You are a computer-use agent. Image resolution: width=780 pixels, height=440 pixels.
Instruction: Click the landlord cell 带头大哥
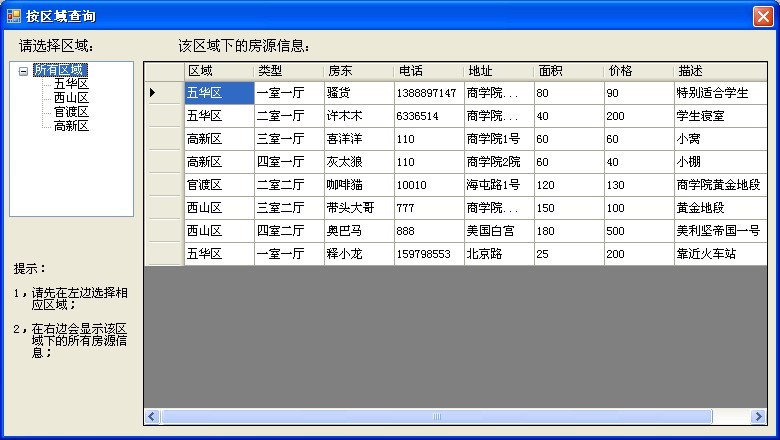click(x=359, y=208)
